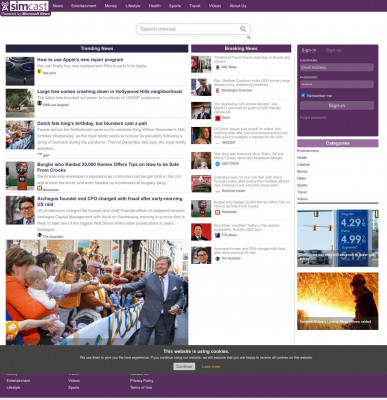The image size is (387, 400).
Task: Switch to the Sign up tab
Action: coord(334,50)
